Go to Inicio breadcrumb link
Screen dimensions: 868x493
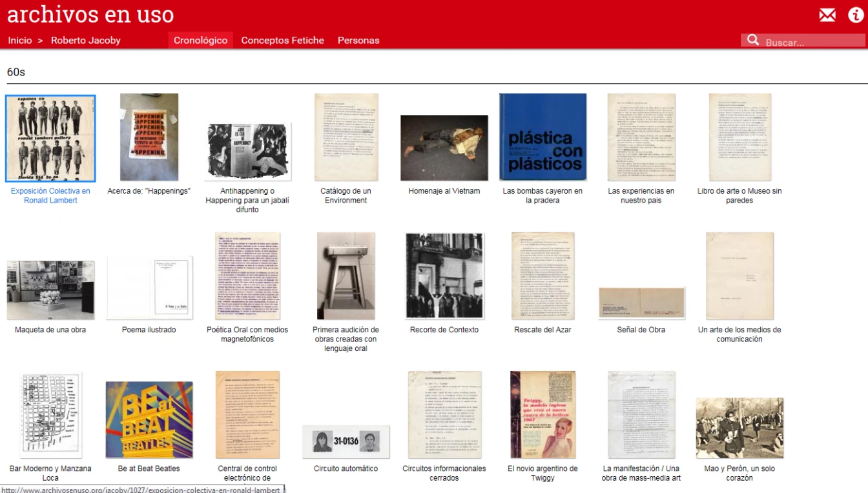pyautogui.click(x=20, y=40)
